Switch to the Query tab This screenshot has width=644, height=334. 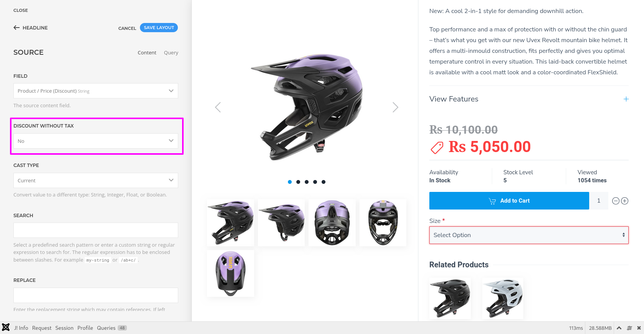(x=171, y=53)
